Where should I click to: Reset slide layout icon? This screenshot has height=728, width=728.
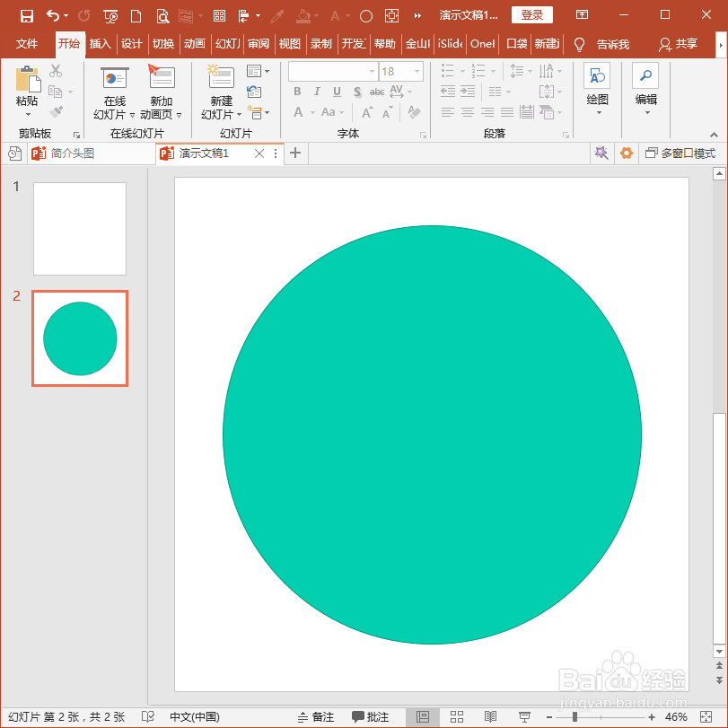[x=254, y=92]
